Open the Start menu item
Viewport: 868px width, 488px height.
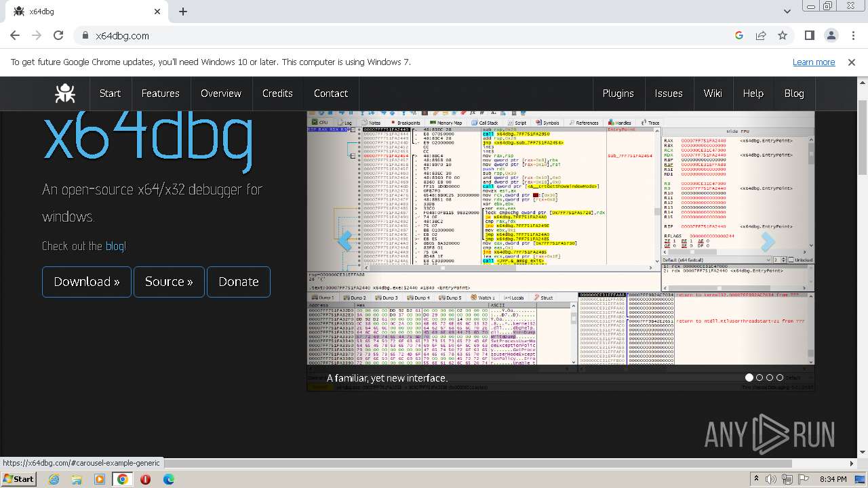coord(110,94)
